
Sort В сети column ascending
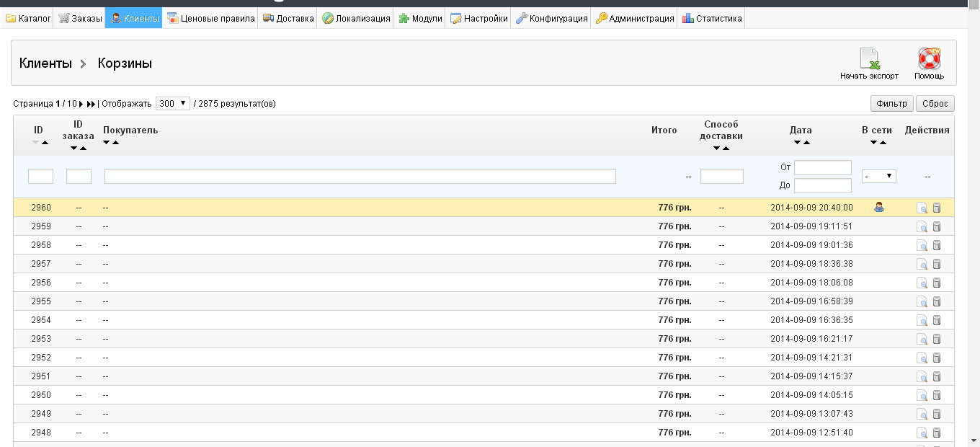click(883, 143)
